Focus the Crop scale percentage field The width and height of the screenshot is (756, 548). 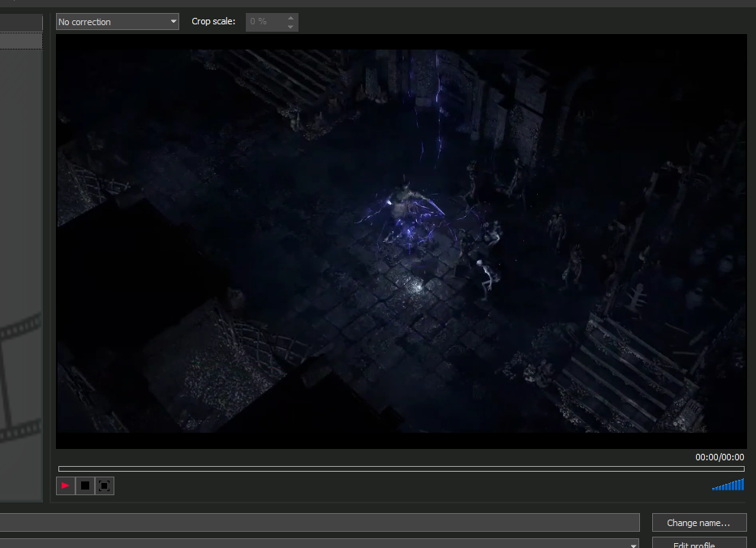[x=266, y=22]
